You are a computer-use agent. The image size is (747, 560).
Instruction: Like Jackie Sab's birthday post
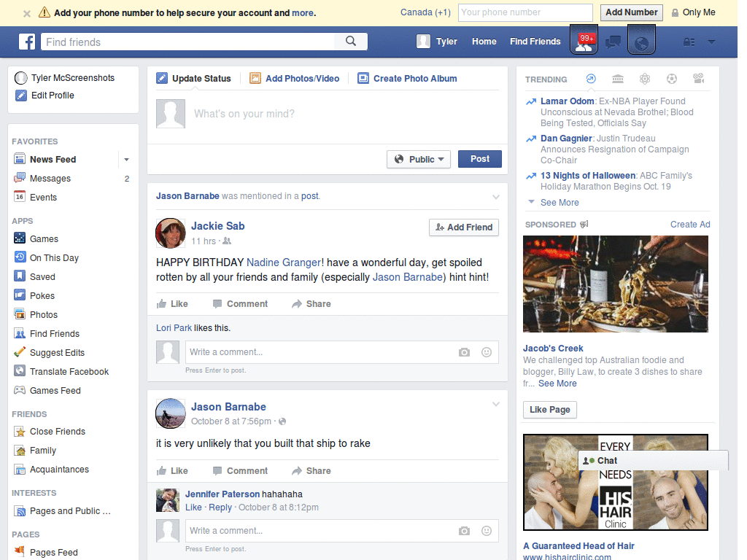[172, 304]
